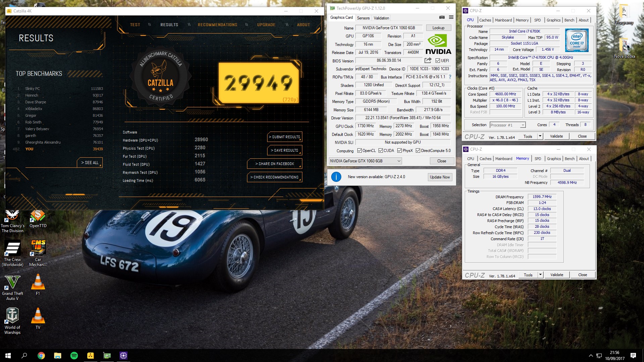
Task: Click the taskbar search magnifier icon
Action: [x=24, y=356]
